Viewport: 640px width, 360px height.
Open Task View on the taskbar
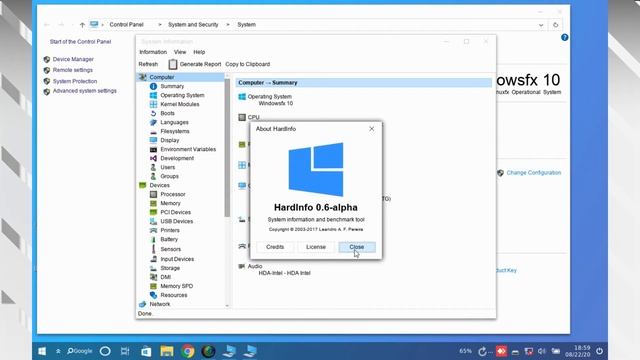125,351
